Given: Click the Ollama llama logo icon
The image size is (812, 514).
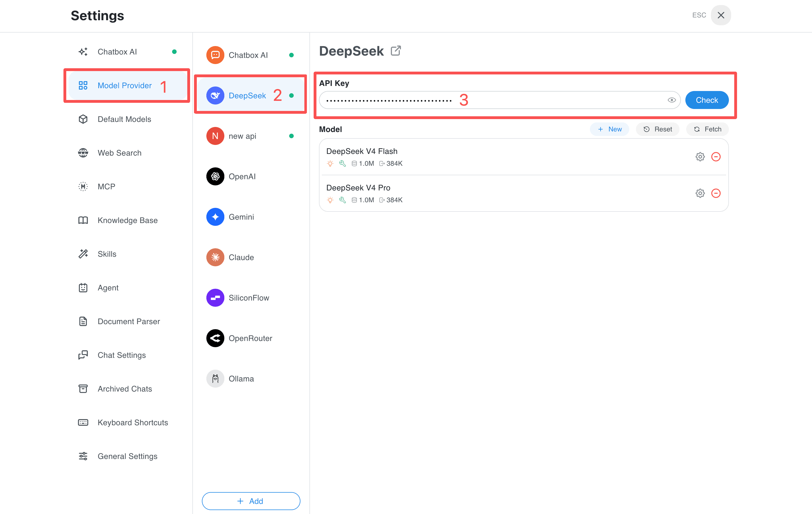Looking at the screenshot, I should (215, 379).
